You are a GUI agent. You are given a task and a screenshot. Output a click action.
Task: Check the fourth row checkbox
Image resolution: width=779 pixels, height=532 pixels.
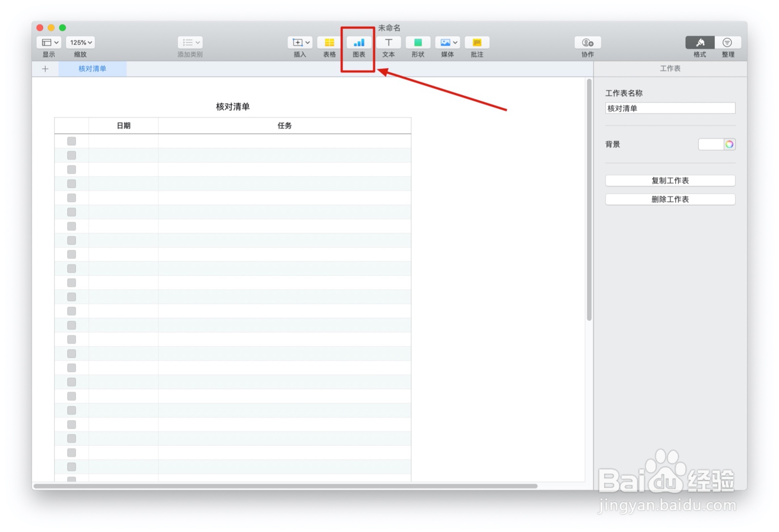pos(72,183)
